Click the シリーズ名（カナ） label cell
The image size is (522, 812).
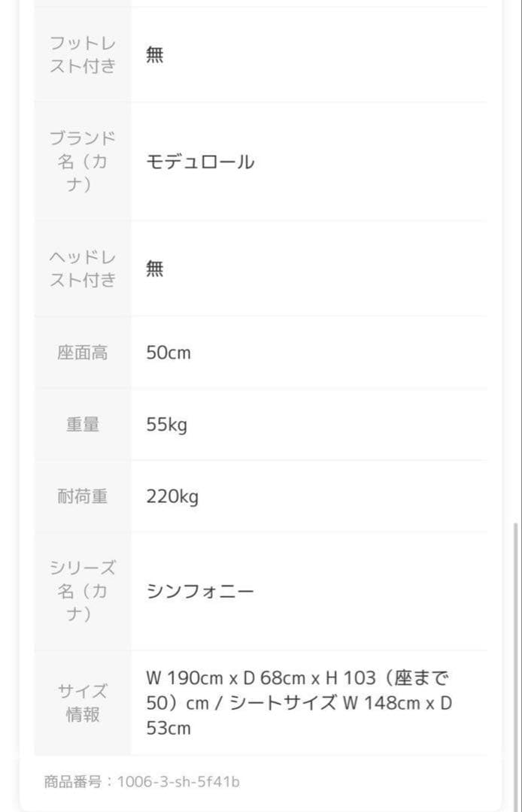pyautogui.click(x=83, y=591)
